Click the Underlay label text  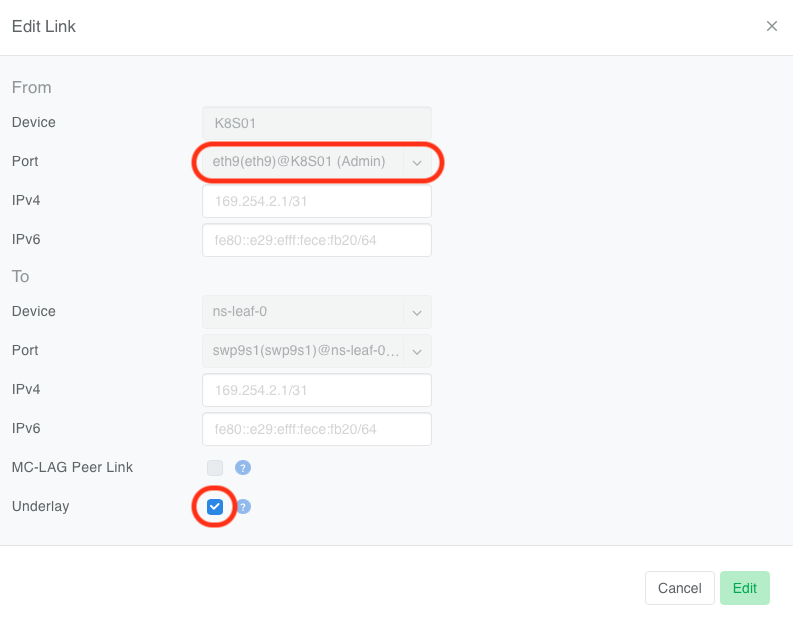tap(41, 506)
